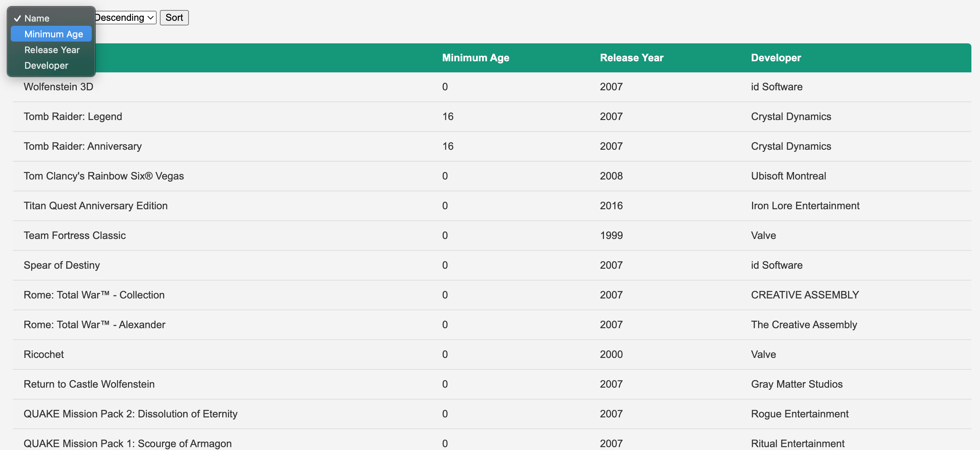This screenshot has width=980, height=450.
Task: Click minimum age 16 for Tomb Raider: Legend
Action: pyautogui.click(x=448, y=116)
